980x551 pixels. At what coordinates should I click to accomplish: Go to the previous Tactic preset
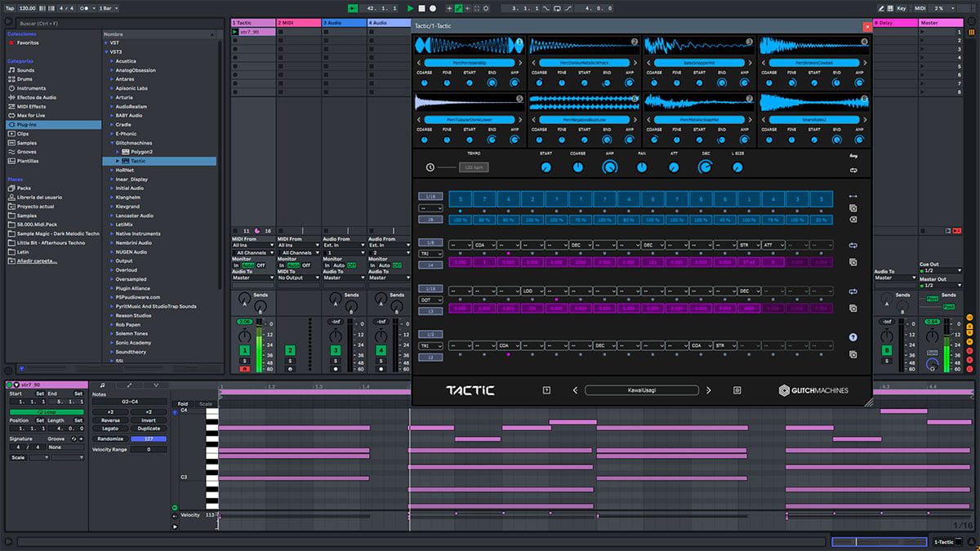point(575,390)
